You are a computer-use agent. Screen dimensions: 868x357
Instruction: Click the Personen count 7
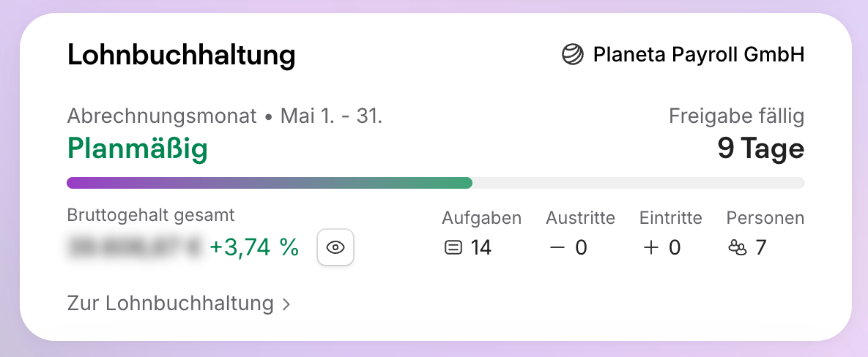point(760,247)
